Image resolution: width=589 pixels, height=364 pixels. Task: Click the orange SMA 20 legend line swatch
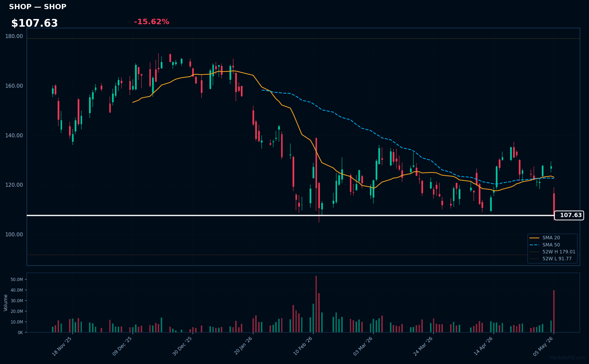(534, 238)
